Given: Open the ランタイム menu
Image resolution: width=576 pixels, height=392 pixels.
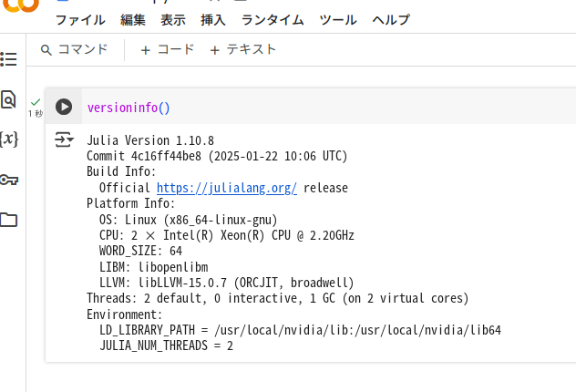Looking at the screenshot, I should (x=273, y=20).
